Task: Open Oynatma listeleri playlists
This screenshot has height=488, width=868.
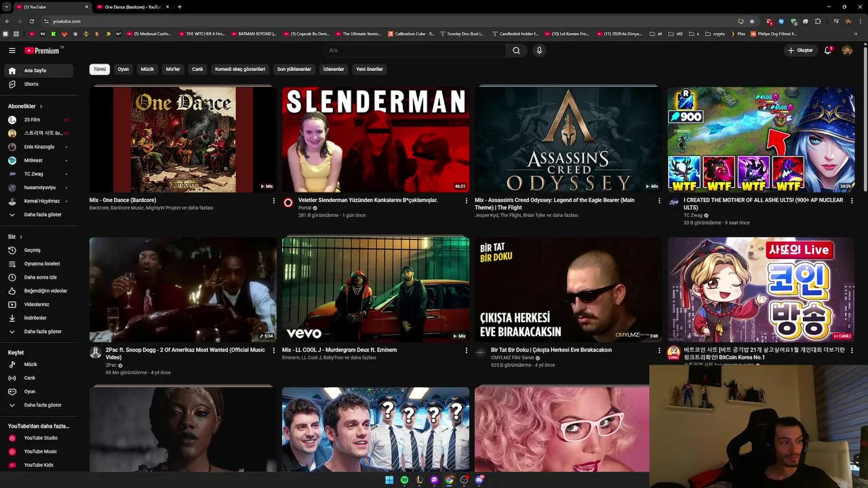Action: [37, 264]
